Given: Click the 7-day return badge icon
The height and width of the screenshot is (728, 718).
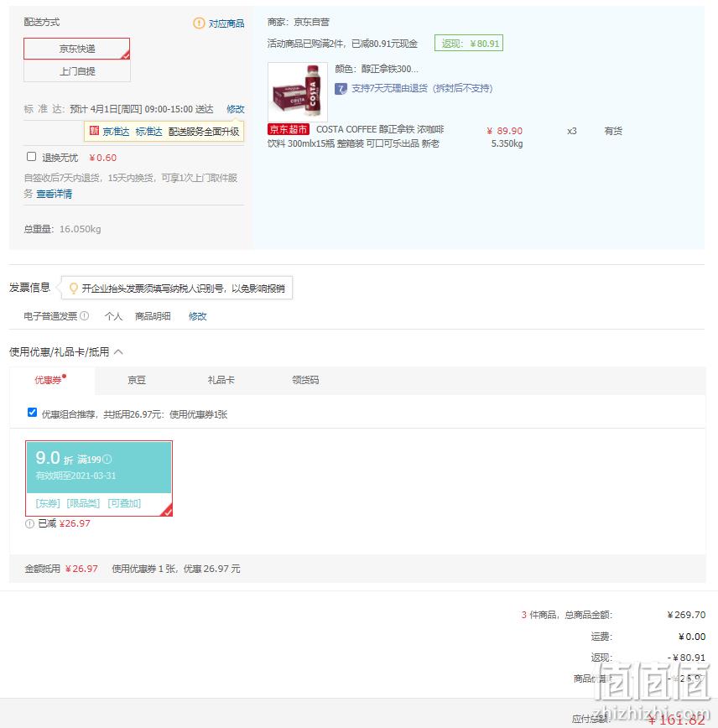Looking at the screenshot, I should coord(341,89).
